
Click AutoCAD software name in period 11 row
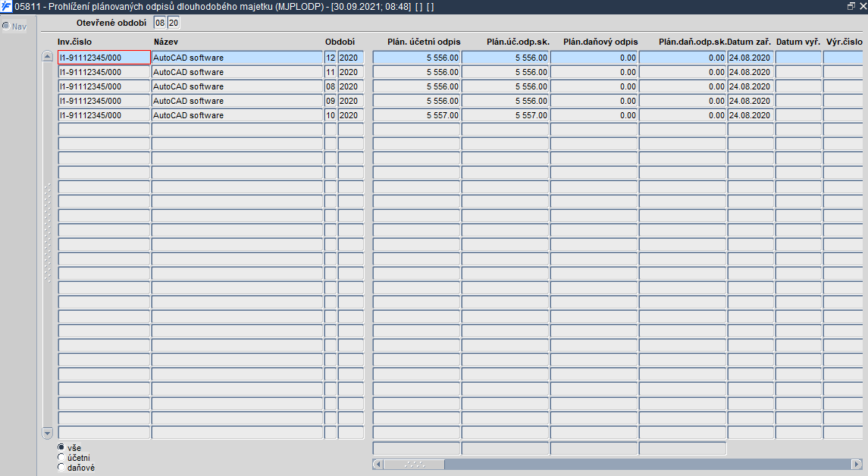click(237, 72)
